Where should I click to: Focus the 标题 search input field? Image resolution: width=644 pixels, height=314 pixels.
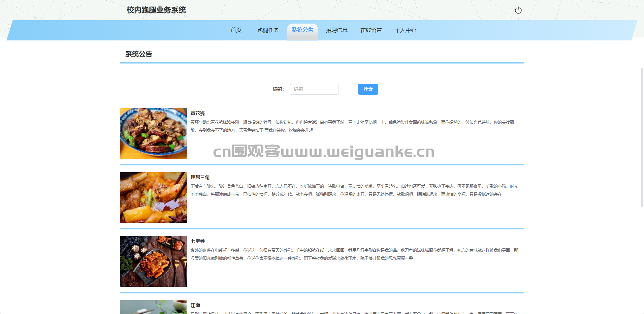point(314,89)
